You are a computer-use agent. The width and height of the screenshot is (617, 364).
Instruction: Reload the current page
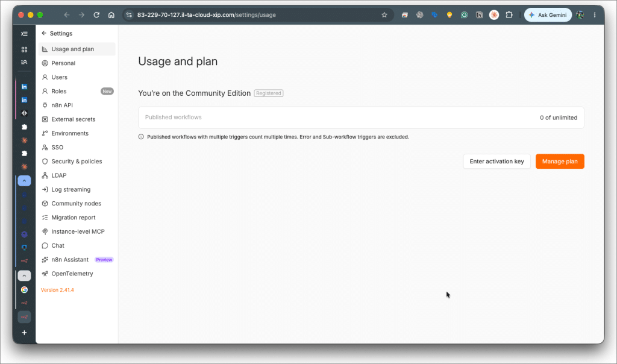click(96, 15)
